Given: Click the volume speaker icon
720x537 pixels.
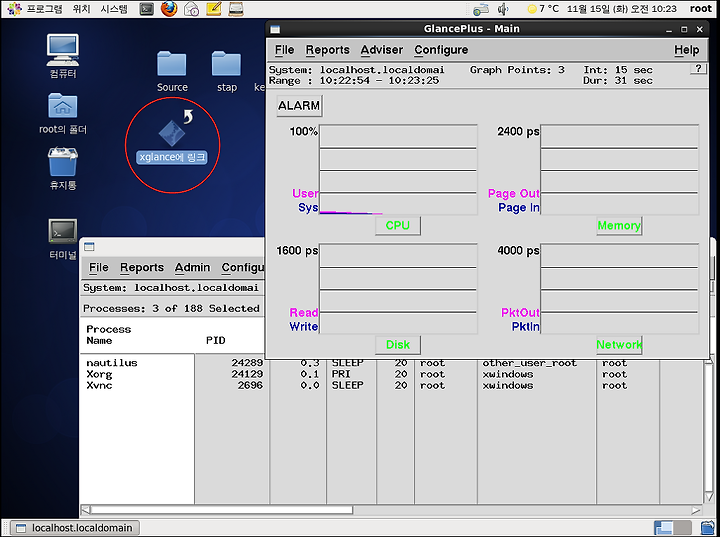Looking at the screenshot, I should click(x=504, y=9).
